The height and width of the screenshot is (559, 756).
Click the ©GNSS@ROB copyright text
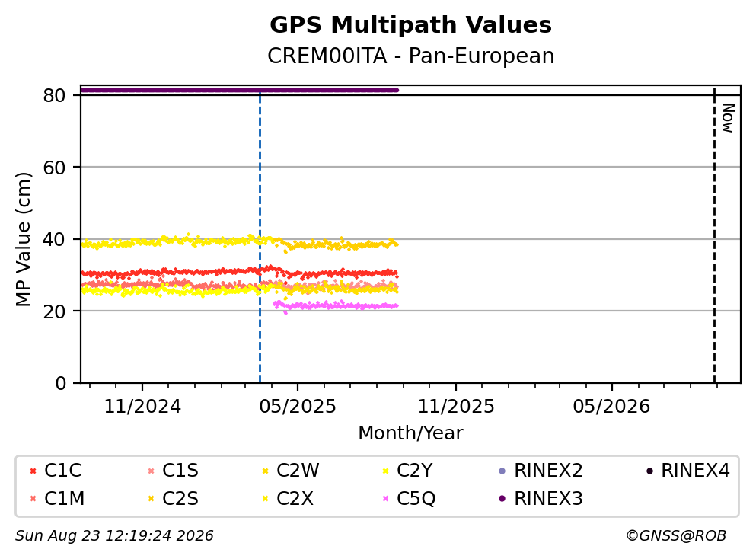coord(676,536)
